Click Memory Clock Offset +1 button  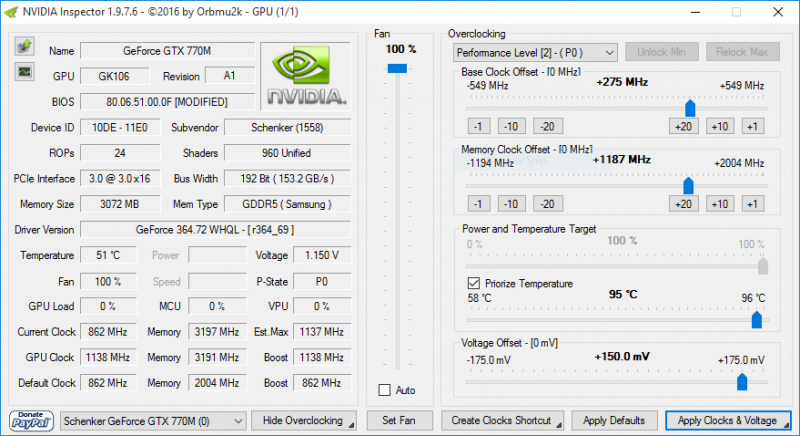pyautogui.click(x=753, y=204)
